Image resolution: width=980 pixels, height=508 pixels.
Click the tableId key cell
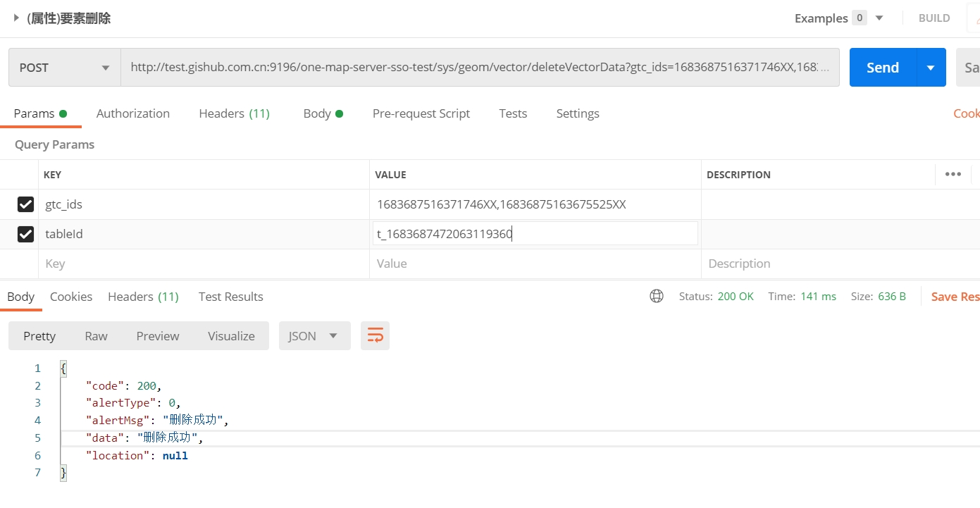point(204,234)
